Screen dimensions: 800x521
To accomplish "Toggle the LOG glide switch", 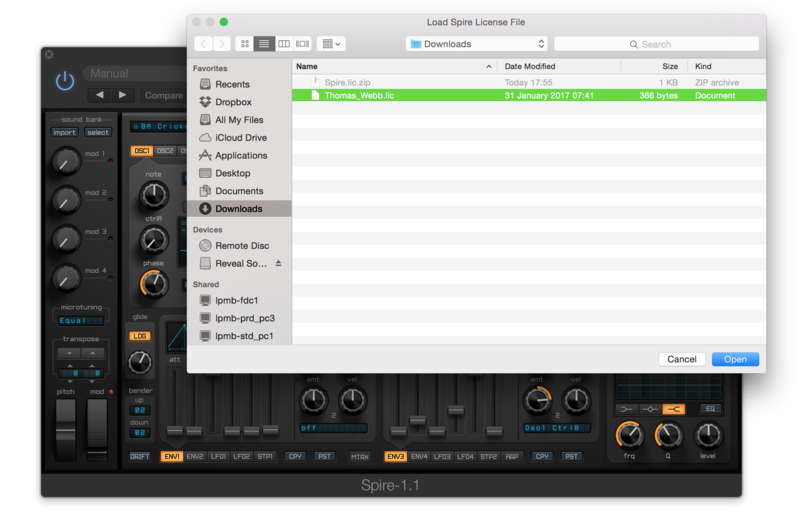I will point(140,336).
